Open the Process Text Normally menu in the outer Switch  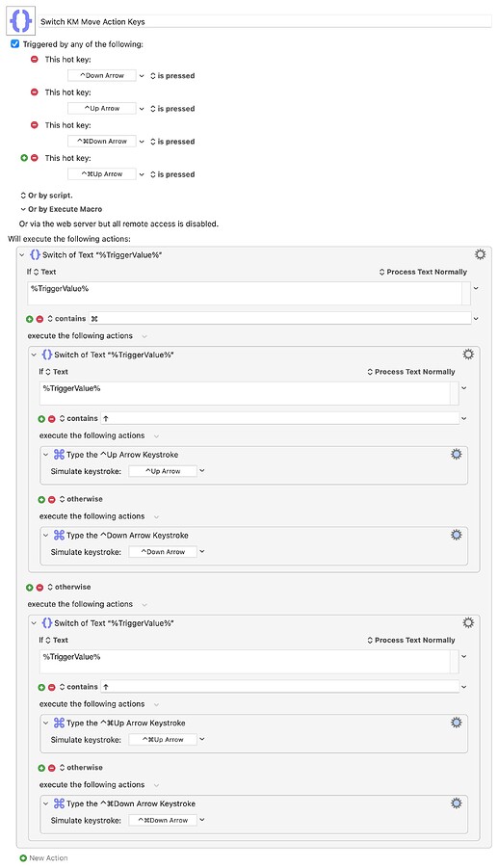tap(423, 272)
